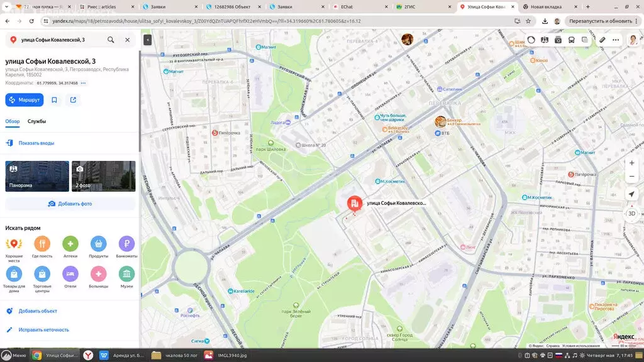
Task: Switch to the EChat browser tab
Action: tap(360, 6)
